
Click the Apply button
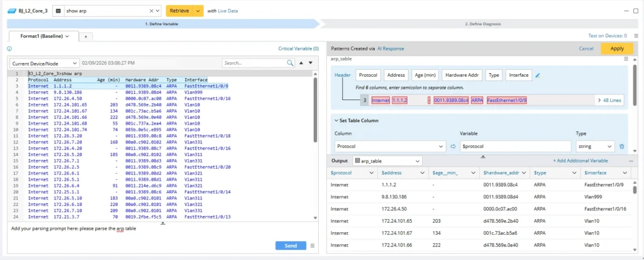[x=616, y=48]
